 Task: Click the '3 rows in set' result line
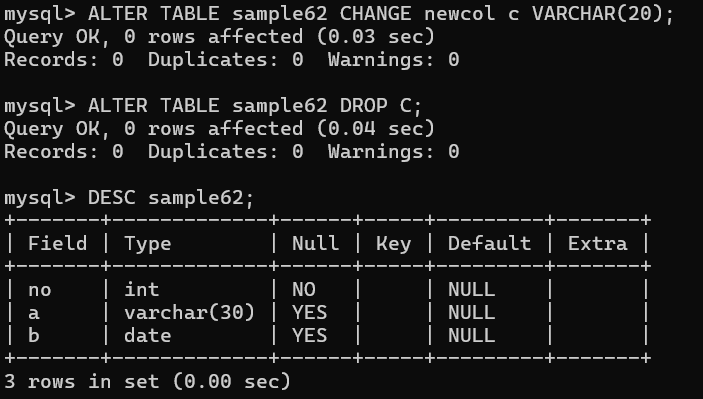click(148, 382)
